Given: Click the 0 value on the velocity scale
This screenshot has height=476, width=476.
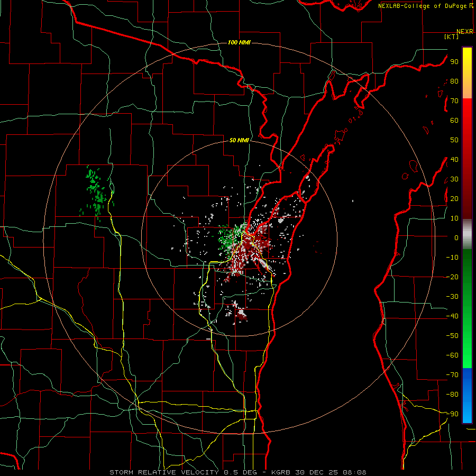Looking at the screenshot, I should pyautogui.click(x=456, y=237).
